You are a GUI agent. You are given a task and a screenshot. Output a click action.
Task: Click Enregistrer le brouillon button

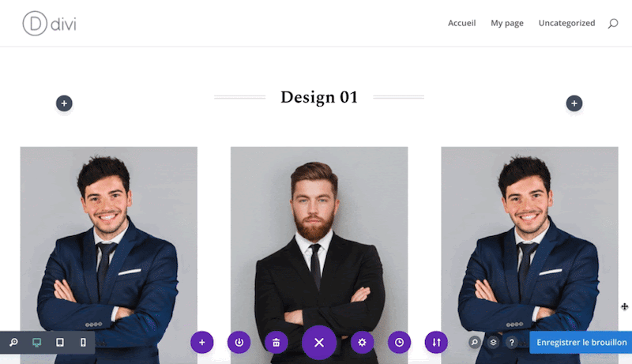click(x=581, y=342)
